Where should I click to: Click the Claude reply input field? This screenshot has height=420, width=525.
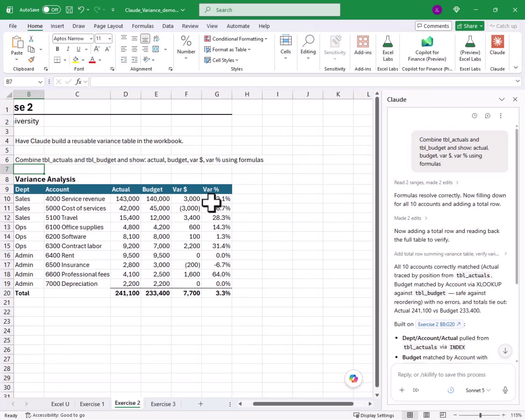pos(453,374)
